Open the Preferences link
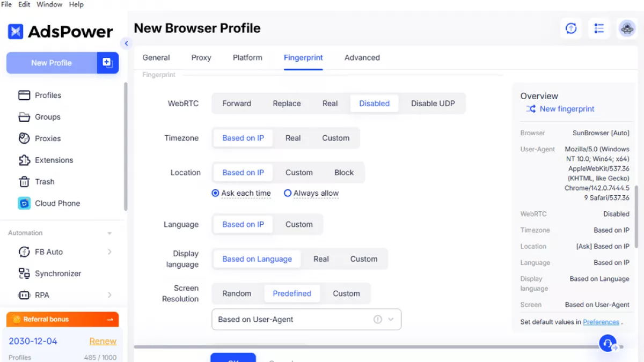 pos(601,322)
